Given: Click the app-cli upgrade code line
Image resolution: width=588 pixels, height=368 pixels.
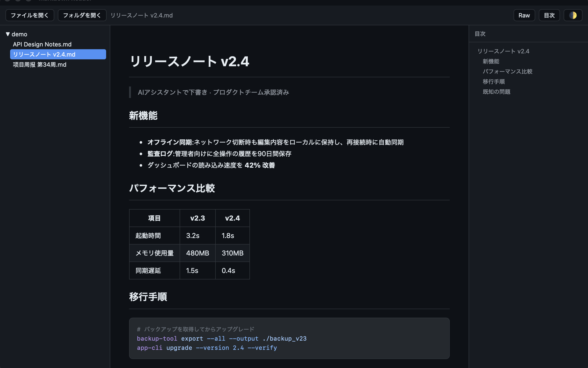Looking at the screenshot, I should pyautogui.click(x=207, y=348).
